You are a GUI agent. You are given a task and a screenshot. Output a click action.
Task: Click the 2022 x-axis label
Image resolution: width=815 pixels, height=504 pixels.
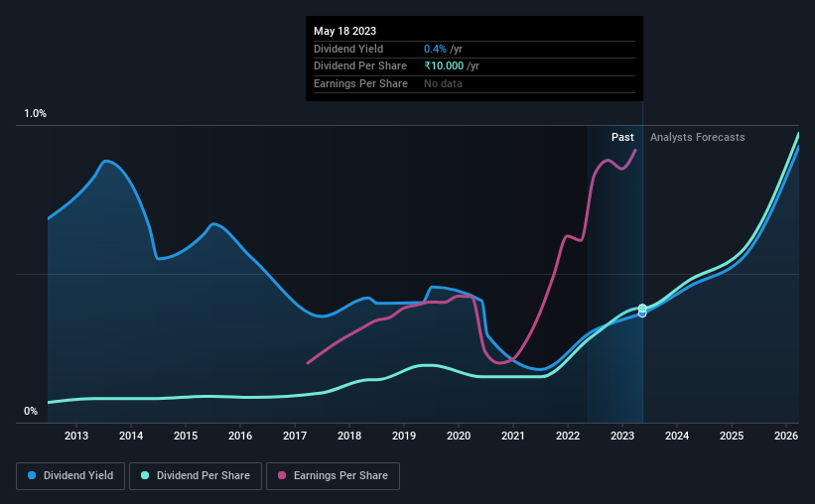pyautogui.click(x=568, y=436)
